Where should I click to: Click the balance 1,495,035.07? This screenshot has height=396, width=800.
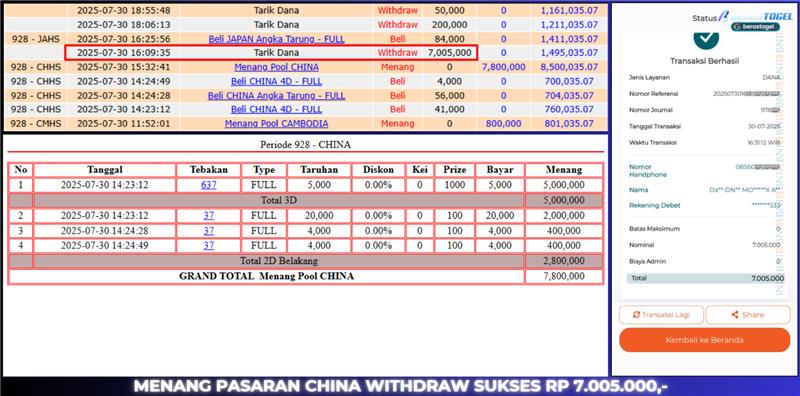[x=569, y=53]
